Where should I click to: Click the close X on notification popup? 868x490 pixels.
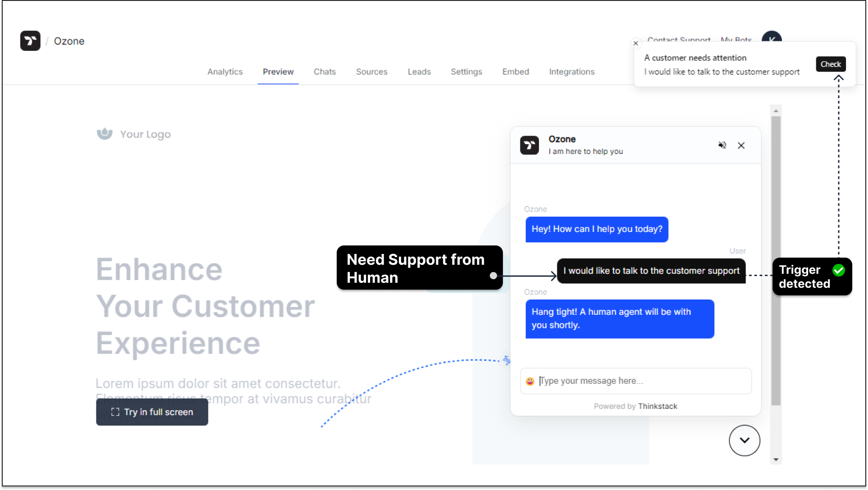[635, 44]
